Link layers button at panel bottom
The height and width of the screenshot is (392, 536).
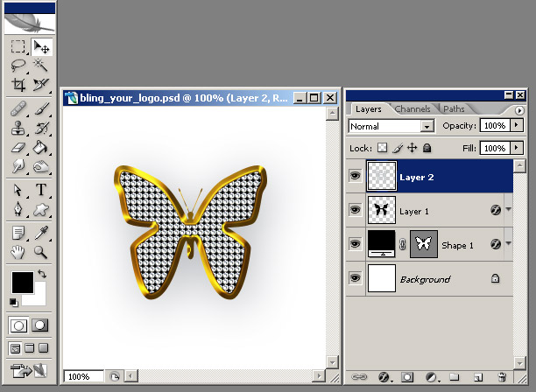[359, 377]
